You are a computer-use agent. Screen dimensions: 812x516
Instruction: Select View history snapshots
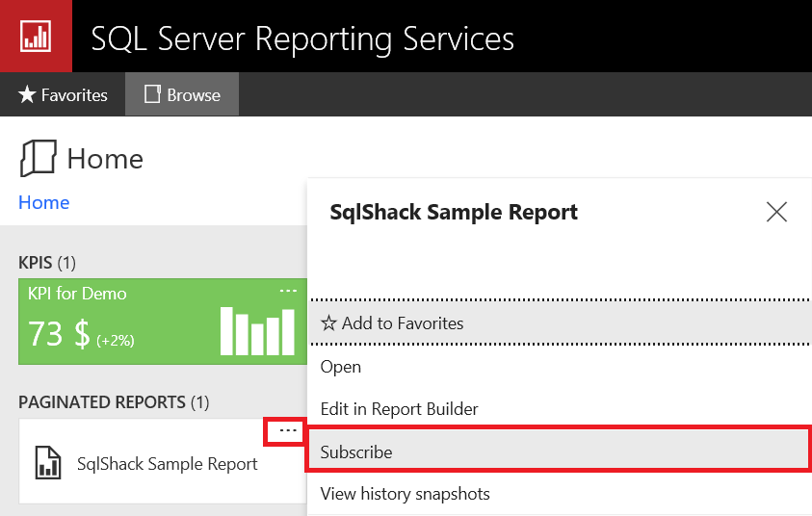(x=405, y=494)
